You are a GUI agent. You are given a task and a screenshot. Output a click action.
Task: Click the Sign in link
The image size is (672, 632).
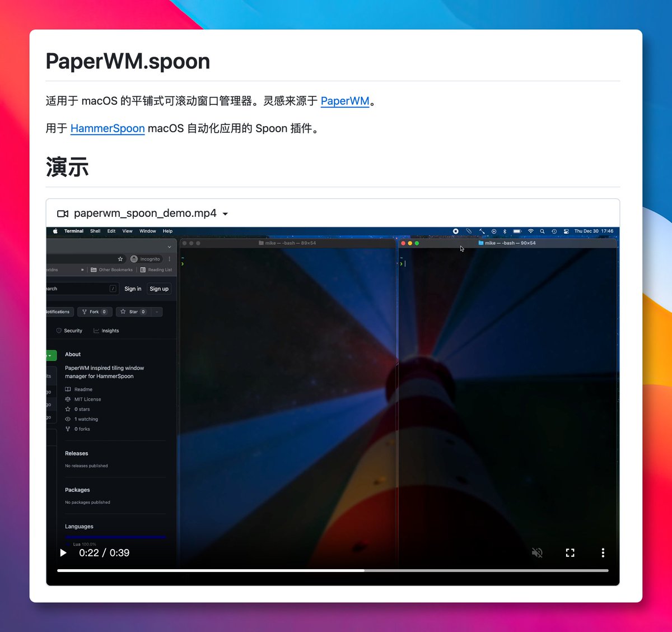133,289
